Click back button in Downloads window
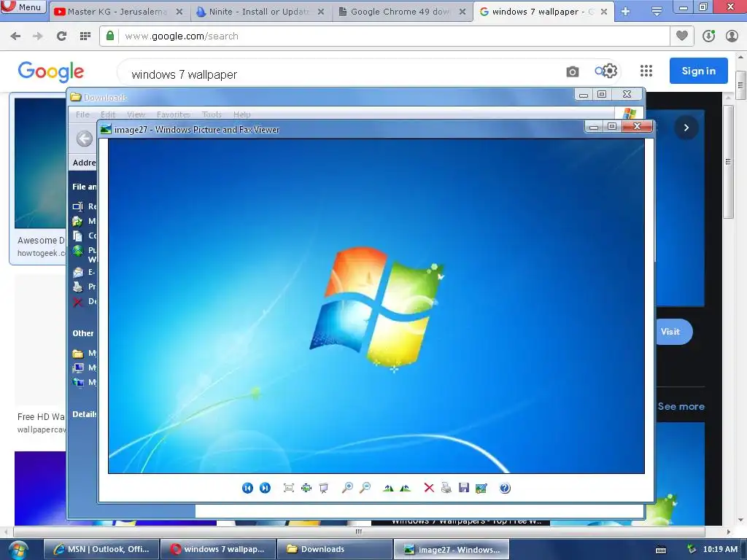This screenshot has height=560, width=747. pyautogui.click(x=85, y=139)
